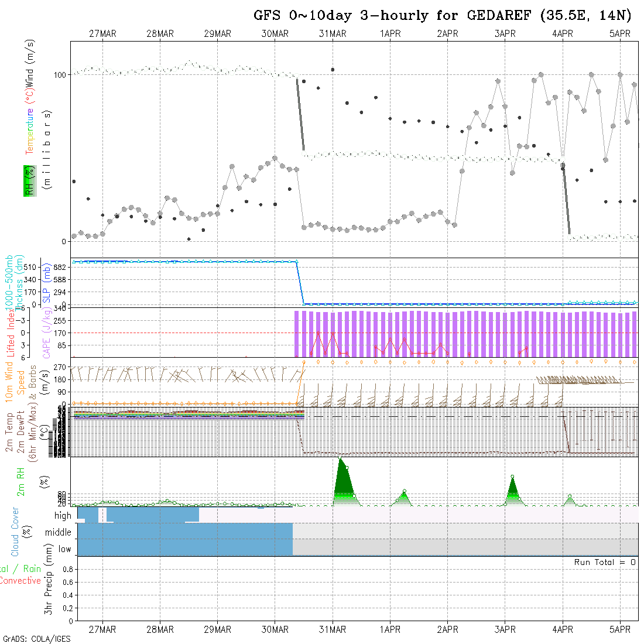This screenshot has height=644, width=644.
Task: Click the "29MAR" date label on the top axis
Action: [x=218, y=34]
